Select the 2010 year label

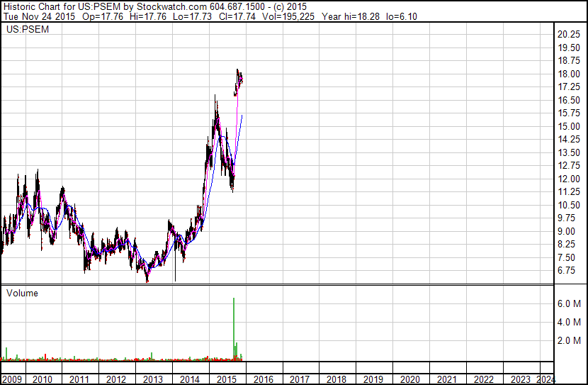(43, 379)
